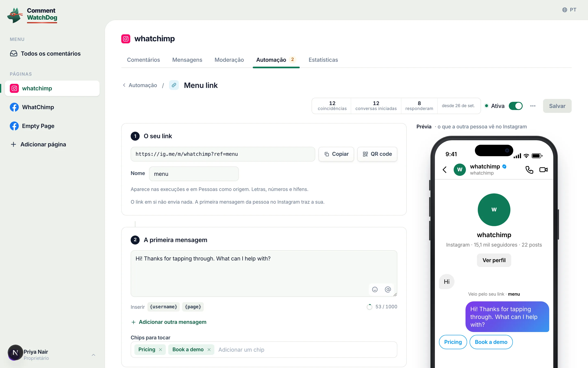
Task: Open the Empty Page entry
Action: 52,126
